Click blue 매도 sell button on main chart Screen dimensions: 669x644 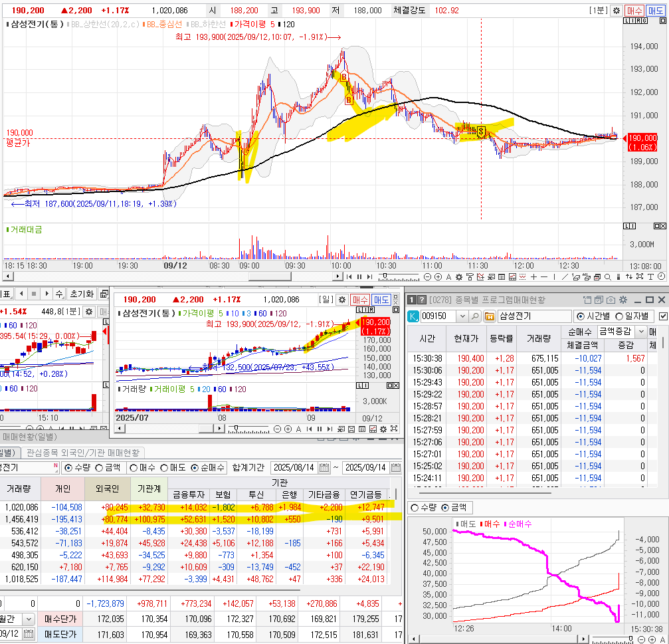pyautogui.click(x=655, y=10)
